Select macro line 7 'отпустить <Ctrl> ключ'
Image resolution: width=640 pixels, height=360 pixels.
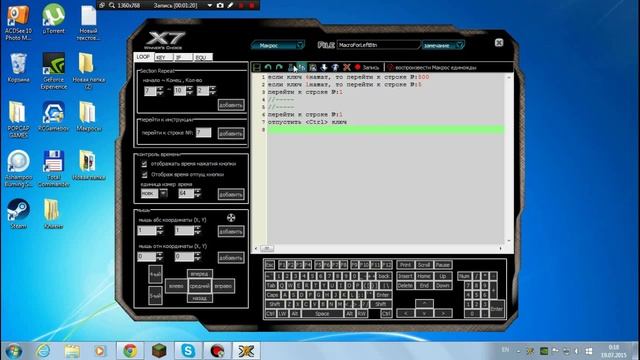[x=307, y=122]
